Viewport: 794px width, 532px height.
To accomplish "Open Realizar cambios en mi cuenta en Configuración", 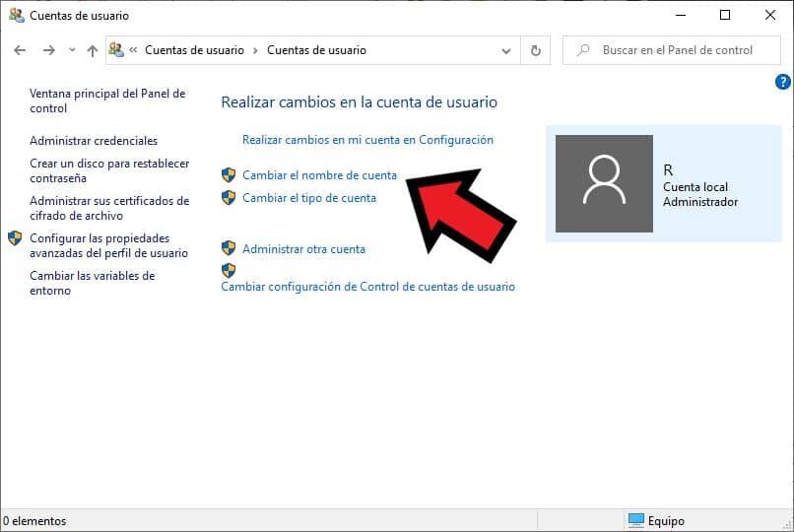I will [367, 140].
